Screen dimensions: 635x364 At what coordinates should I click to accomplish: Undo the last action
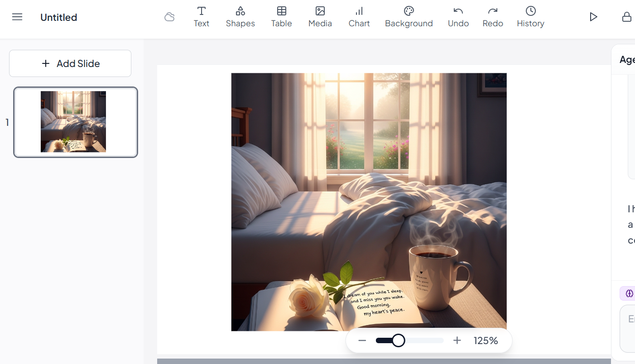tap(458, 17)
